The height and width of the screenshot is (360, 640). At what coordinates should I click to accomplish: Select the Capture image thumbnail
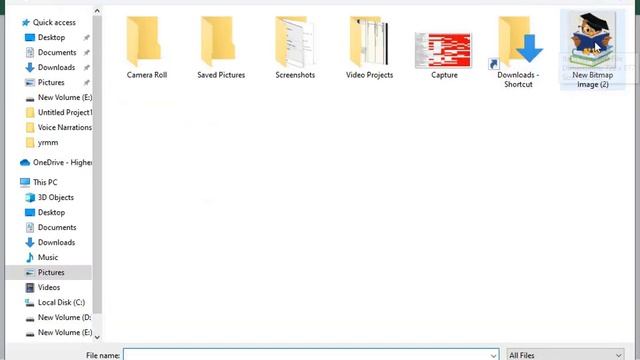(443, 50)
